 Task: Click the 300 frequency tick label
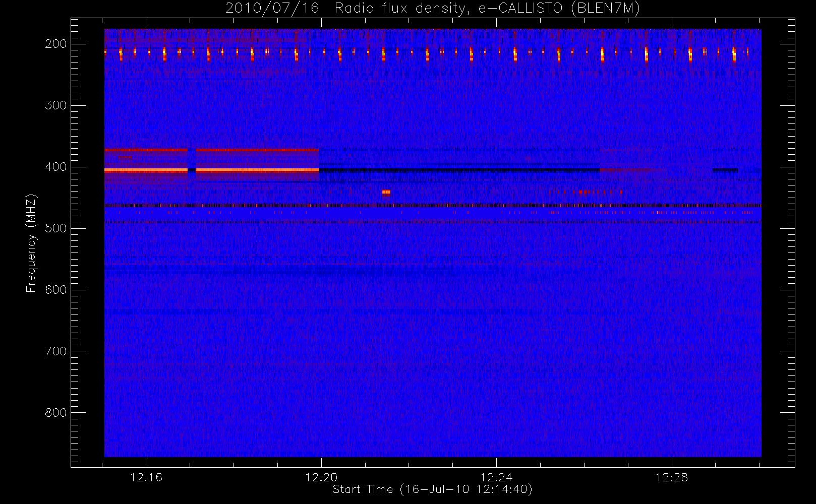point(56,105)
